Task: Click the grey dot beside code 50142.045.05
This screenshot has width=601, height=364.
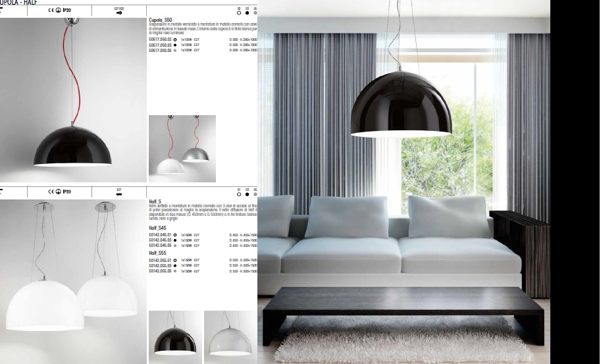Action: [x=175, y=246]
